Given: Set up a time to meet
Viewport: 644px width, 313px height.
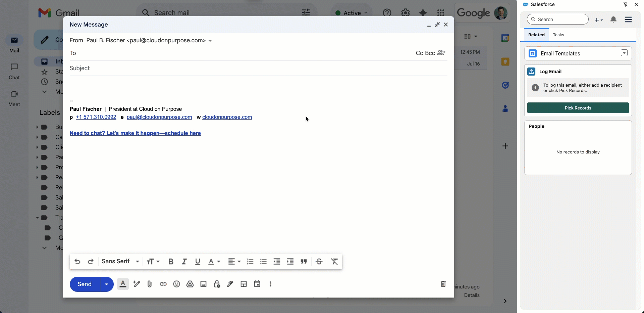Looking at the screenshot, I should [257, 284].
